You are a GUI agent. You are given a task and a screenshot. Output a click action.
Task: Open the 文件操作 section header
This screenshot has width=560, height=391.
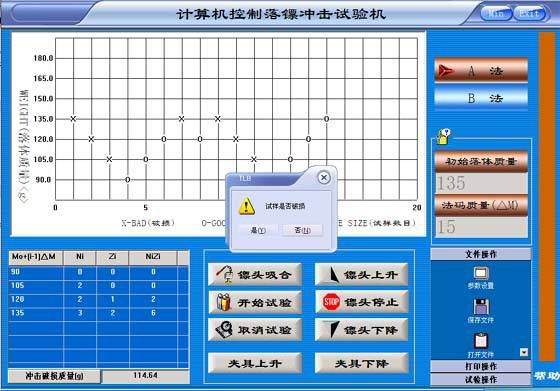click(481, 254)
